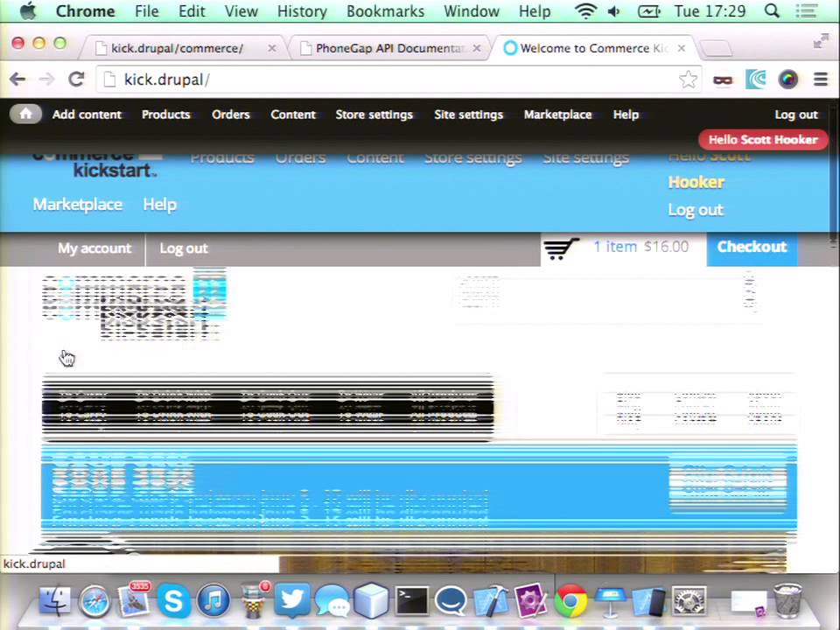Click Content in the black admin toolbar

(293, 115)
